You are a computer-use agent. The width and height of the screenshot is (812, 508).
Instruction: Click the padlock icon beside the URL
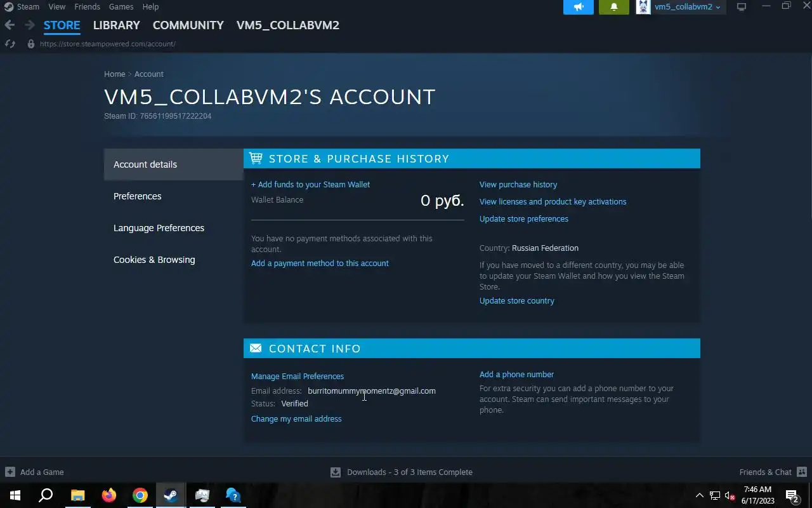pos(30,44)
